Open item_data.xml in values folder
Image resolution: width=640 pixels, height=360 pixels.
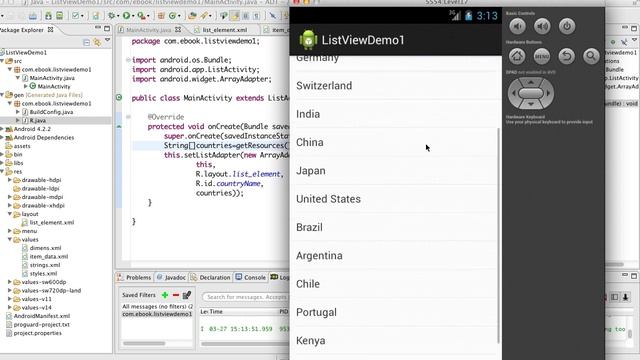click(x=48, y=257)
